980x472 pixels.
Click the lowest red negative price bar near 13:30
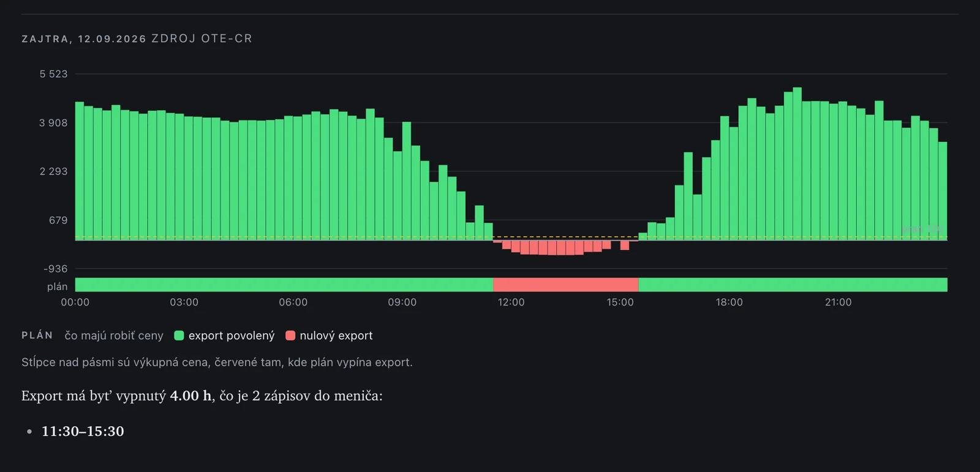570,248
